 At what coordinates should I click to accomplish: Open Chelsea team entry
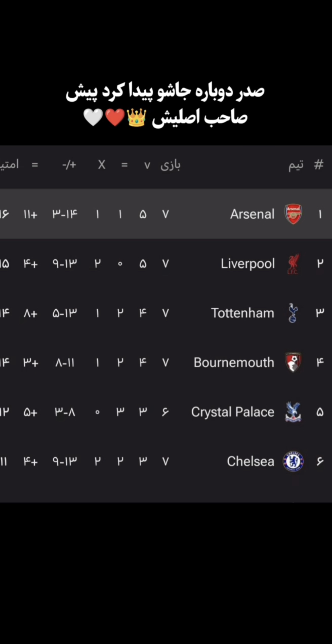[x=251, y=462]
